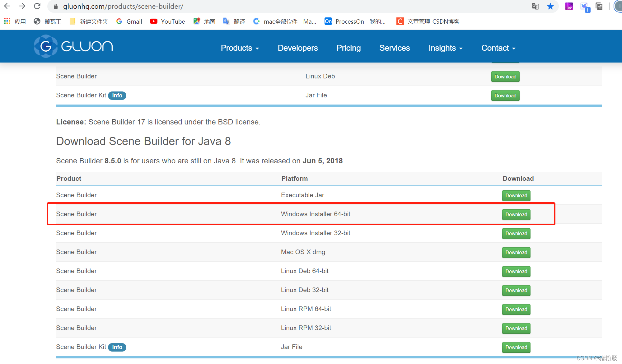Open the Developers nav item
This screenshot has height=364, width=622.
pyautogui.click(x=298, y=48)
